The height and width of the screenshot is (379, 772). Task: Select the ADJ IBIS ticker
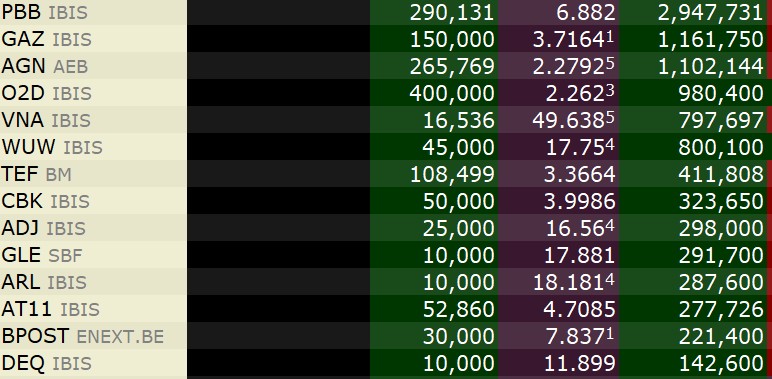44,228
